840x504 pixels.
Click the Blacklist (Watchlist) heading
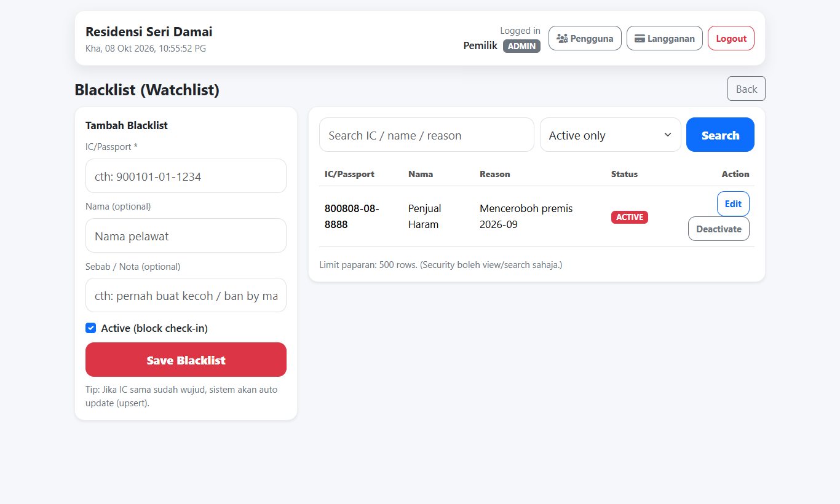coord(147,90)
